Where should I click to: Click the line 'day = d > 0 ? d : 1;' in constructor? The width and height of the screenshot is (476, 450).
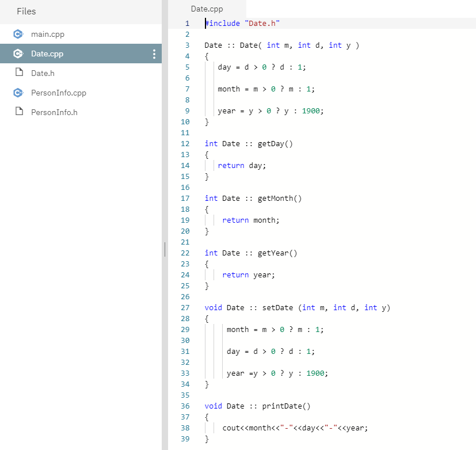(262, 67)
